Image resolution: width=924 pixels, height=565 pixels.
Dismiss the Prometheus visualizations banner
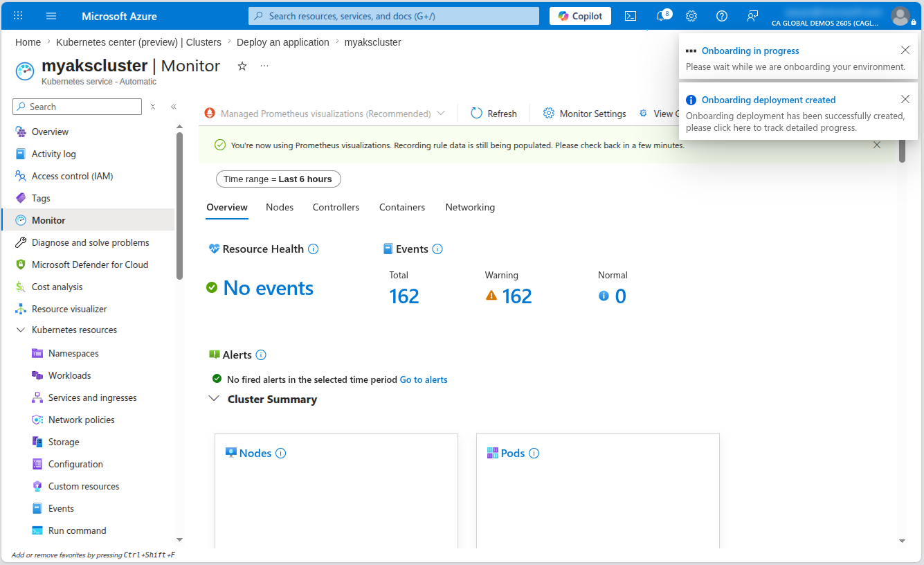click(x=877, y=145)
